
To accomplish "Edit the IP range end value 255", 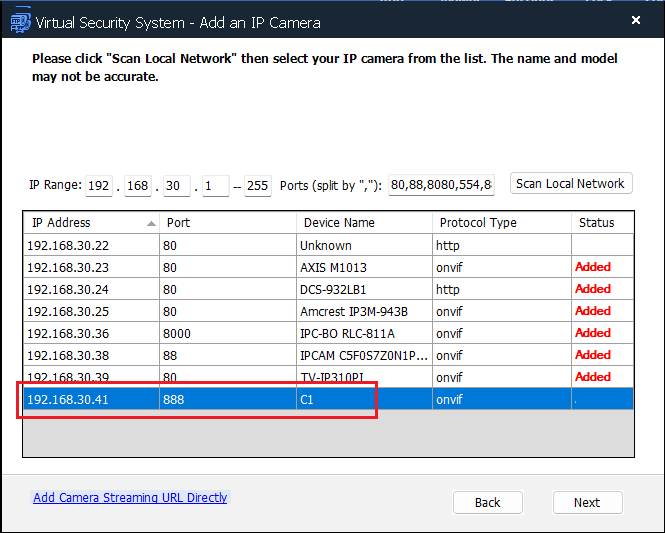I will pos(257,186).
